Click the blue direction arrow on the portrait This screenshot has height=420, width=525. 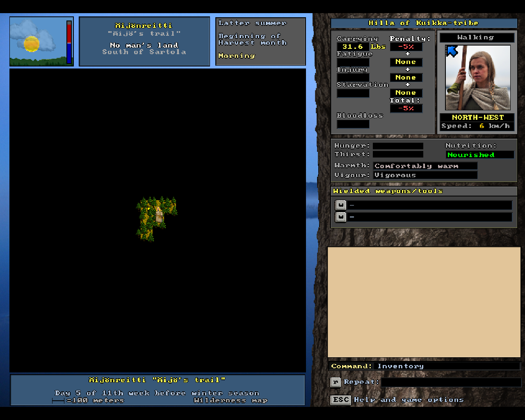pos(452,51)
